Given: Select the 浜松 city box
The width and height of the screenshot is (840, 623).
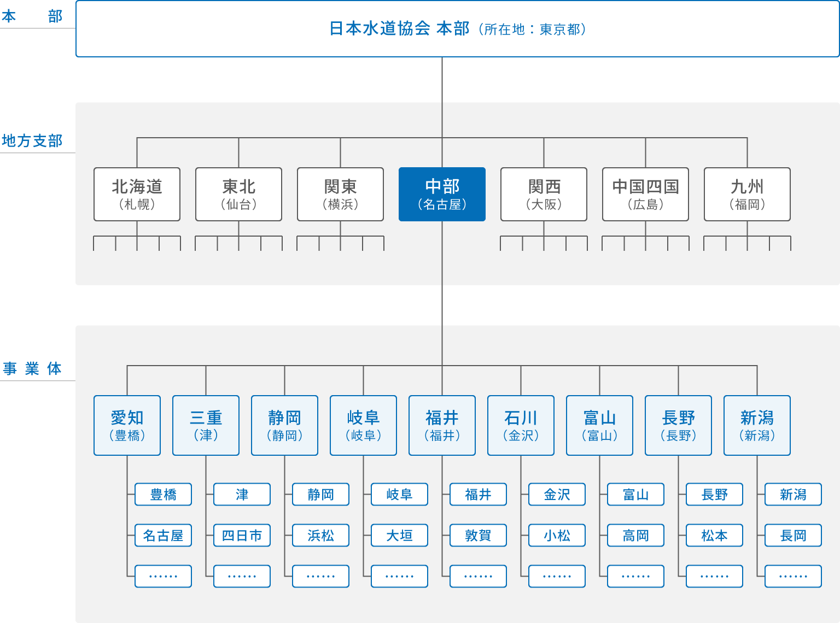Looking at the screenshot, I should pyautogui.click(x=320, y=536).
